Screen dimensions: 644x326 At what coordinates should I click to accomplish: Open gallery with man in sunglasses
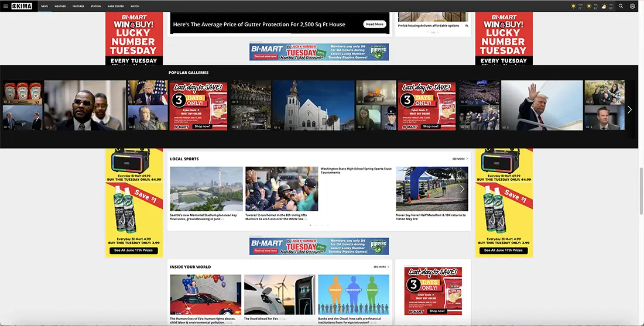tap(85, 105)
